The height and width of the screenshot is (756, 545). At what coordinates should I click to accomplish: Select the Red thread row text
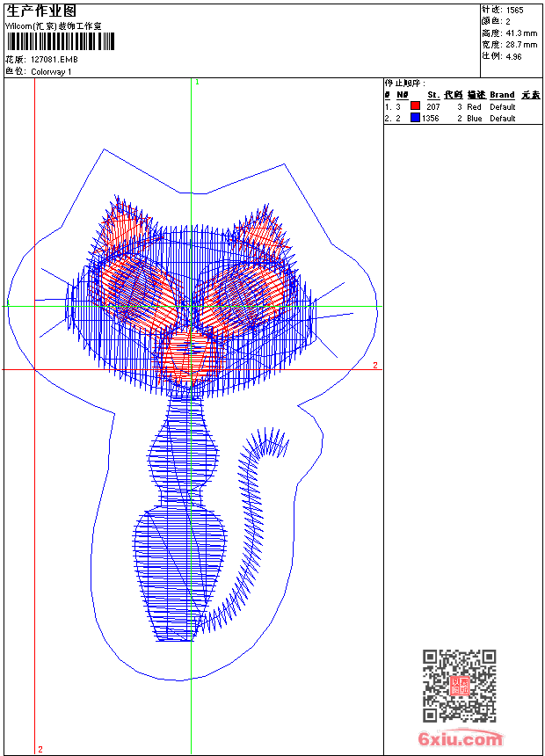pos(474,106)
